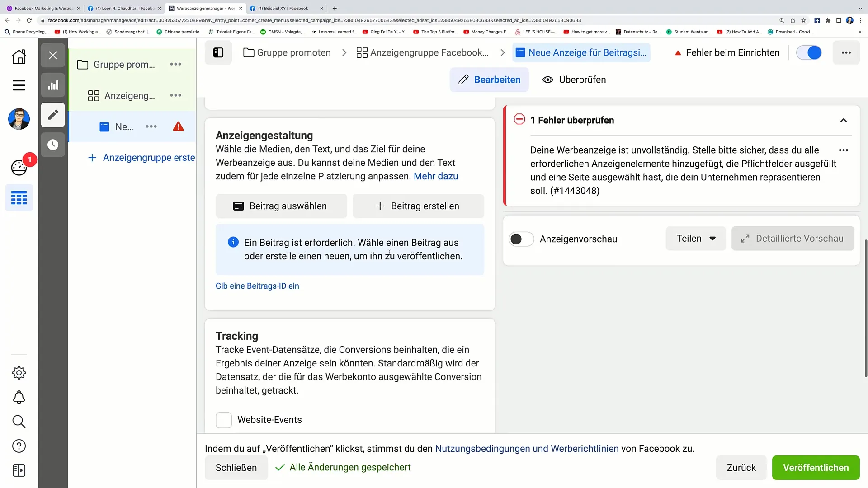
Task: Toggle the side panel layout icon
Action: point(218,52)
